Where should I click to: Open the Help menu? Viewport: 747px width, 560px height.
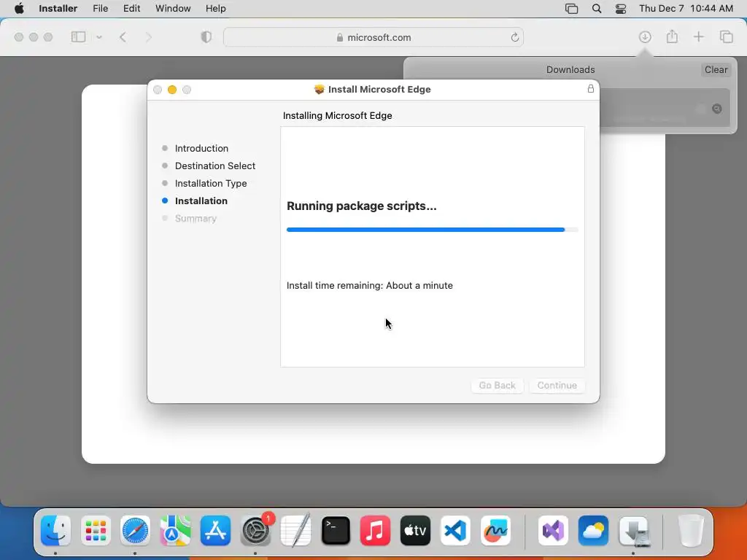(215, 9)
